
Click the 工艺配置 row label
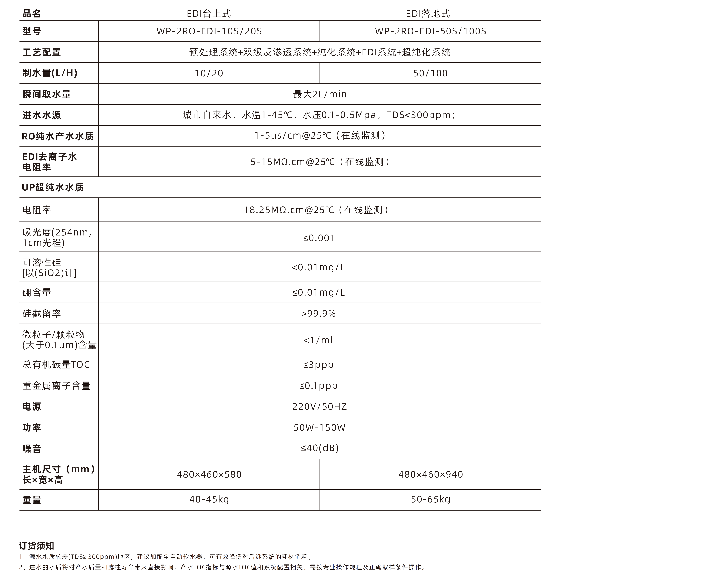(x=42, y=52)
